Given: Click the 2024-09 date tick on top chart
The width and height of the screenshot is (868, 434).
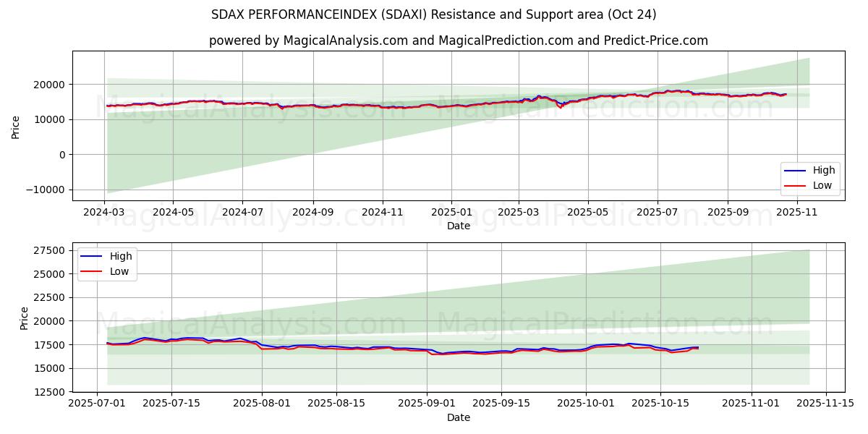Looking at the screenshot, I should click(313, 213).
